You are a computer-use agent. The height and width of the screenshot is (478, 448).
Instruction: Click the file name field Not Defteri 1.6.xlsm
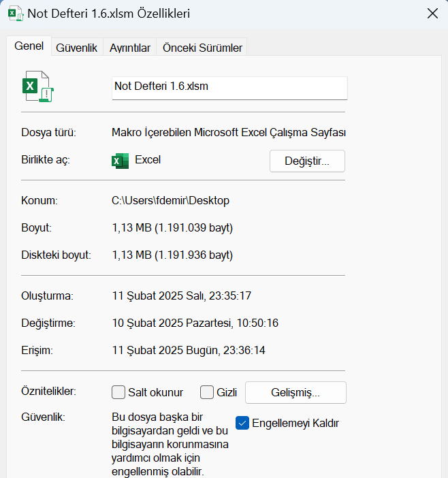pos(229,88)
